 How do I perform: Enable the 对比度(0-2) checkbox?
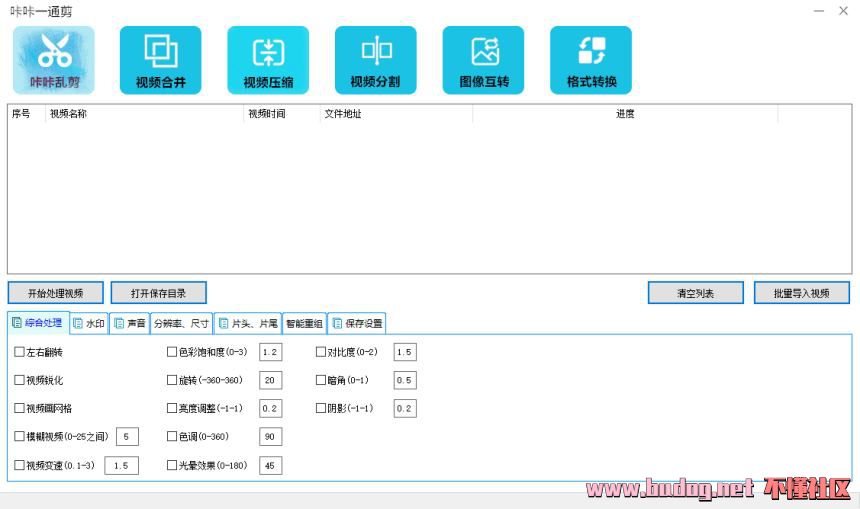[x=321, y=352]
